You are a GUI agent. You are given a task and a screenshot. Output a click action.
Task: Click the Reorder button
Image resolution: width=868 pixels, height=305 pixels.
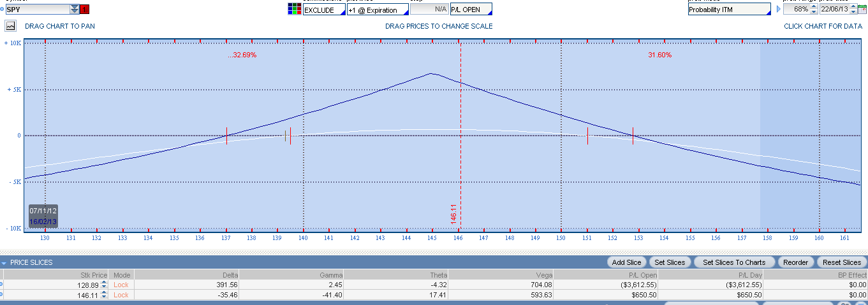tap(795, 262)
